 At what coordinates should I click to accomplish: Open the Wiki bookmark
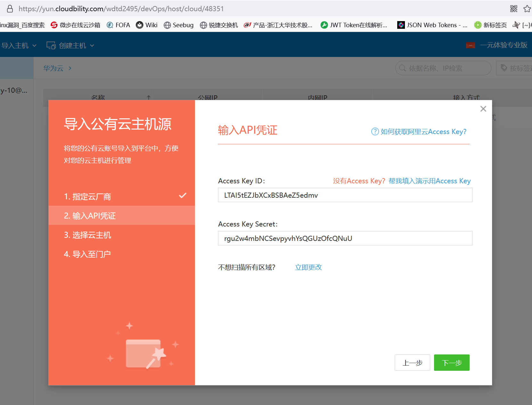click(147, 25)
